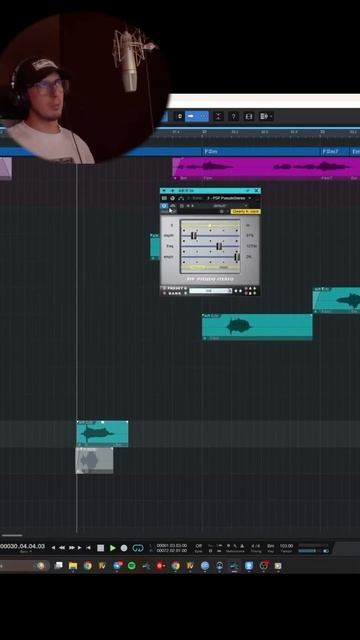Click the plugin window menu arrow at title left

tap(164, 191)
